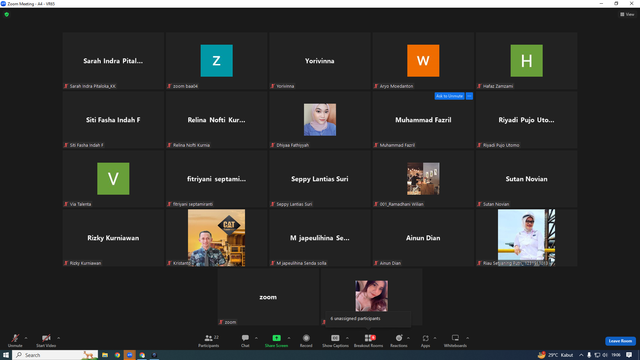
Task: Click the green encryption shield icon
Action: pyautogui.click(x=7, y=14)
